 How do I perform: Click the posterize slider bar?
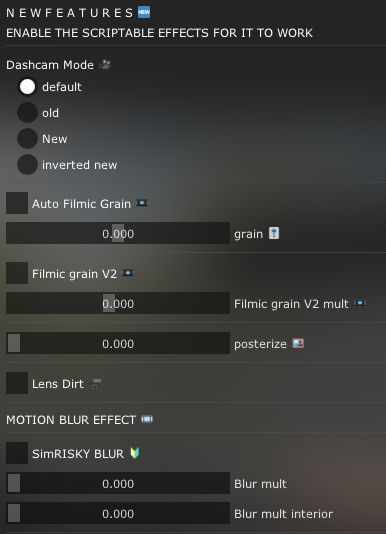coord(118,343)
